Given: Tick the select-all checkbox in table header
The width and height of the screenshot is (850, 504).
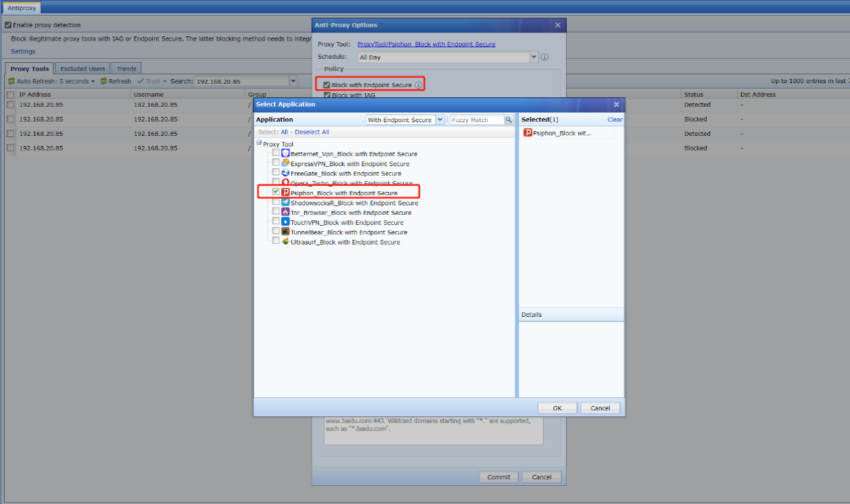Looking at the screenshot, I should [x=10, y=95].
